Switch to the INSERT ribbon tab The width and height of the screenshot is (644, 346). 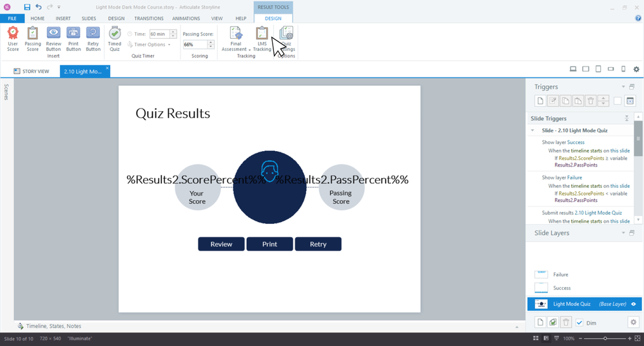click(63, 19)
